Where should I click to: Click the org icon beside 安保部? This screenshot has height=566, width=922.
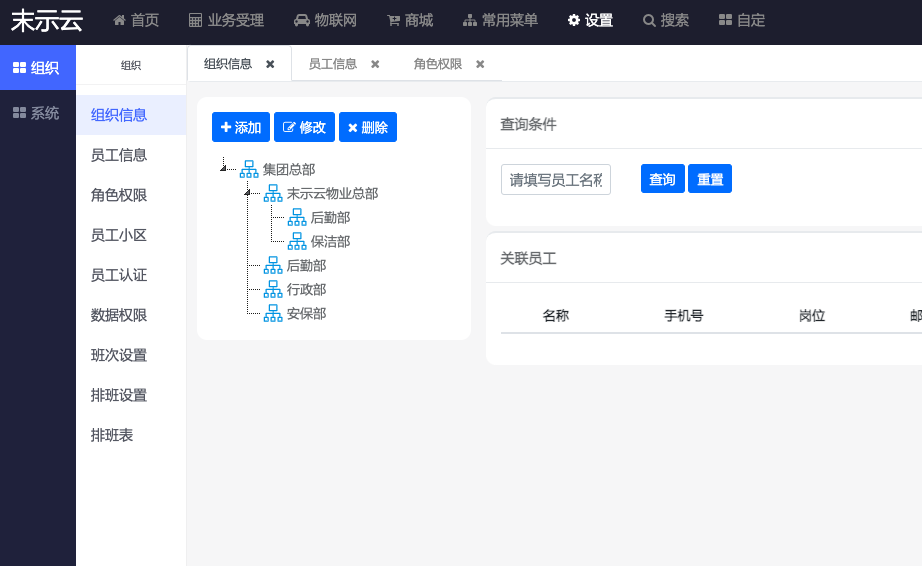click(273, 313)
